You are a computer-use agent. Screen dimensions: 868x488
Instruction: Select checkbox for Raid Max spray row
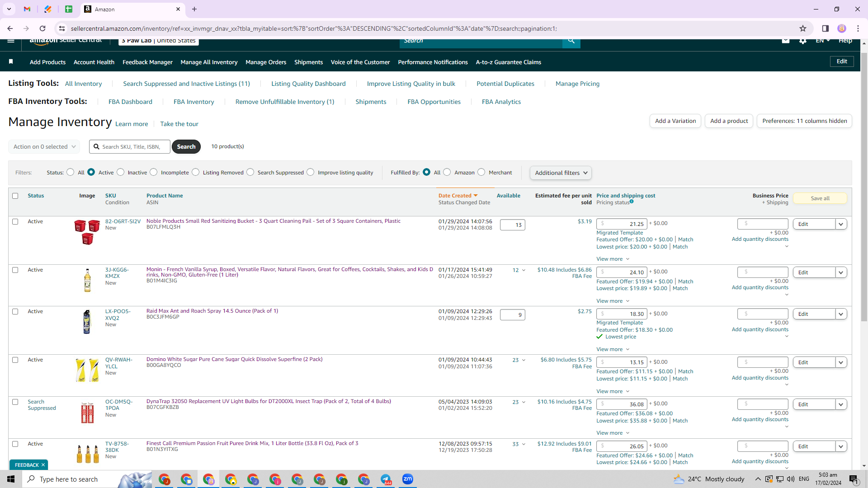(x=15, y=312)
